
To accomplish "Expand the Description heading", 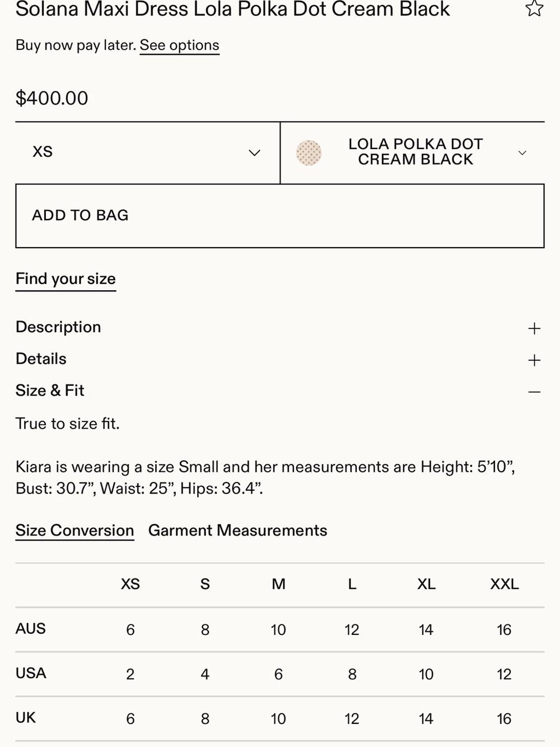I will [58, 327].
